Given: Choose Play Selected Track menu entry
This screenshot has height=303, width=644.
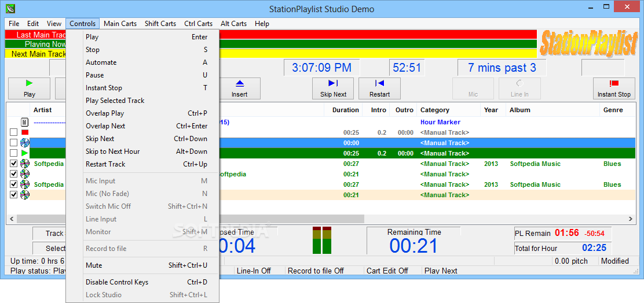Looking at the screenshot, I should pyautogui.click(x=142, y=101).
